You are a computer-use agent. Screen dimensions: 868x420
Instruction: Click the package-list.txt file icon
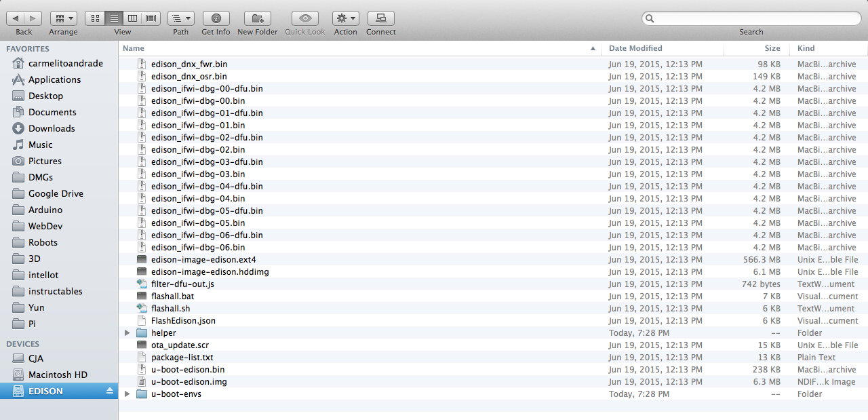coord(142,357)
